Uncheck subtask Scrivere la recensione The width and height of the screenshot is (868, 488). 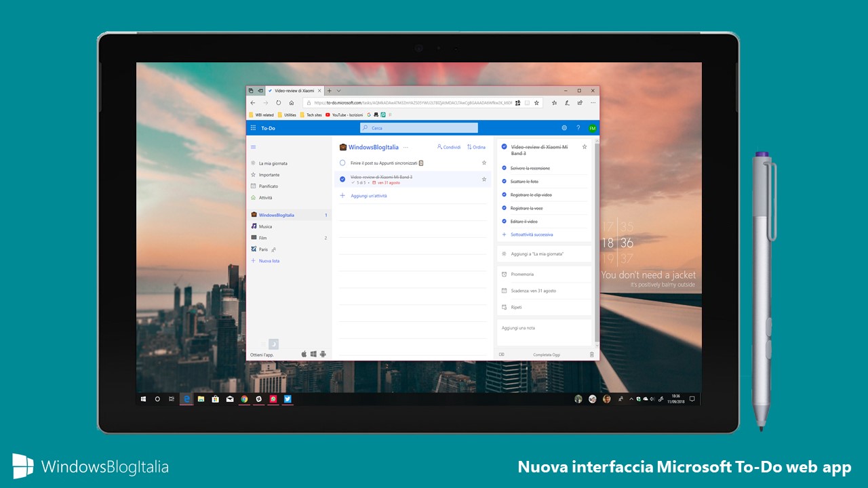click(x=505, y=168)
